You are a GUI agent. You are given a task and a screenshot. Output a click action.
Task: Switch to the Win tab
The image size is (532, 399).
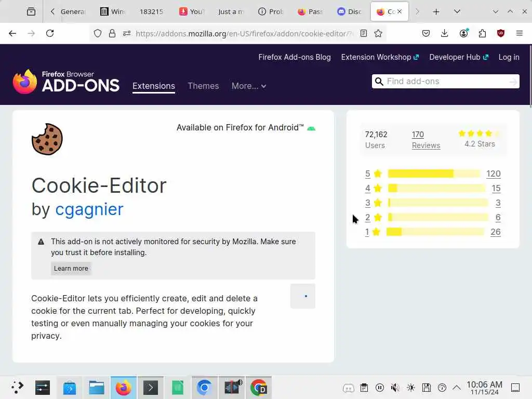[x=113, y=11]
